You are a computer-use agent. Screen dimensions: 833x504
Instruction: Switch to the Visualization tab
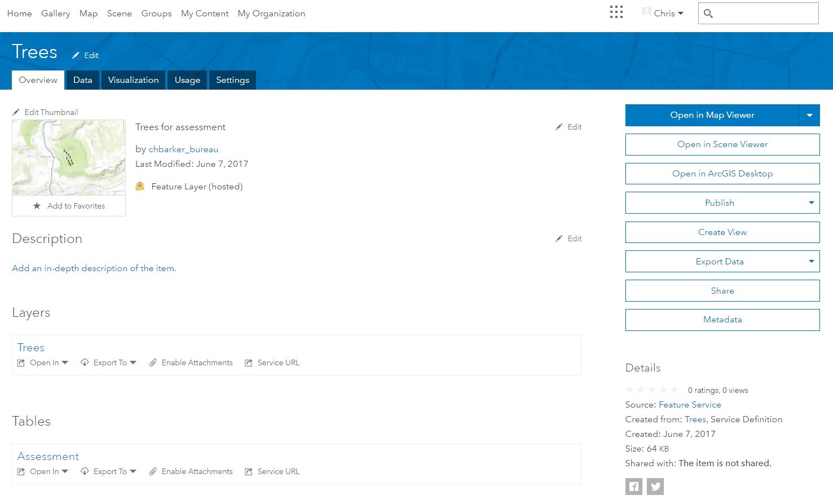pyautogui.click(x=134, y=80)
